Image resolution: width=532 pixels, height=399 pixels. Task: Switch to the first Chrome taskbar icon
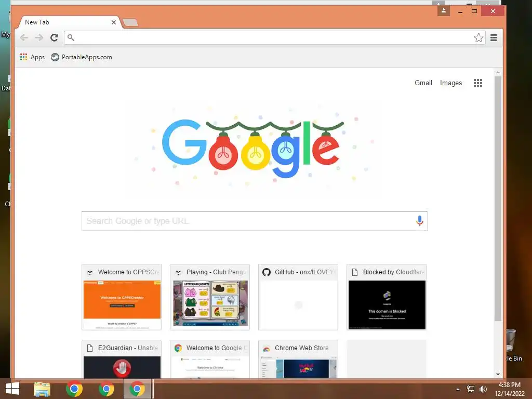(74, 389)
